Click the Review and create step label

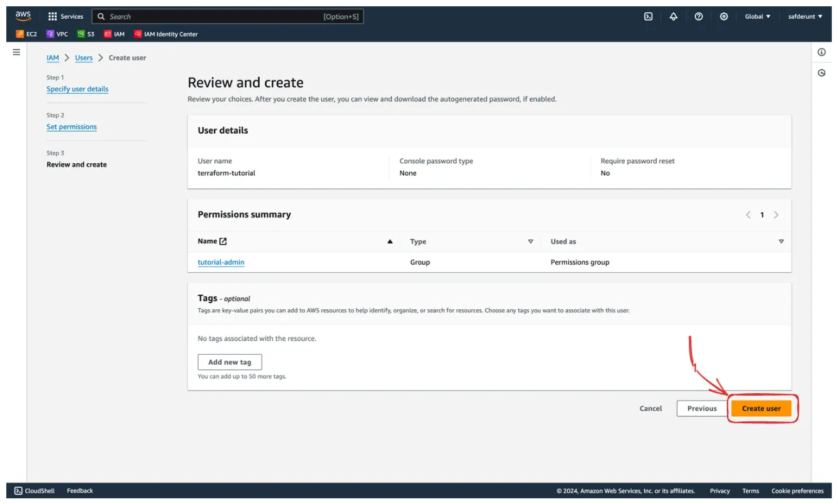[77, 164]
